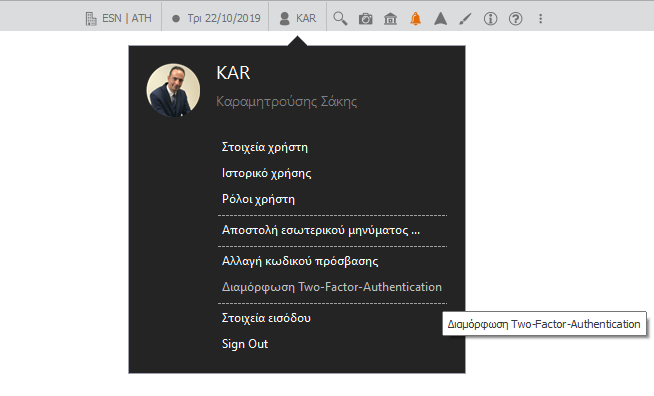This screenshot has height=396, width=654.
Task: Click the KAR user label in toolbar
Action: tap(306, 18)
